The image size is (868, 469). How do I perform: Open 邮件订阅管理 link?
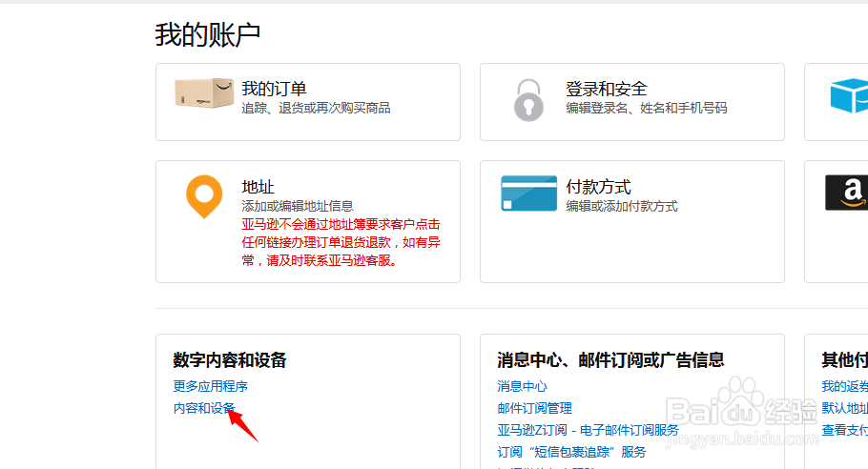[535, 408]
